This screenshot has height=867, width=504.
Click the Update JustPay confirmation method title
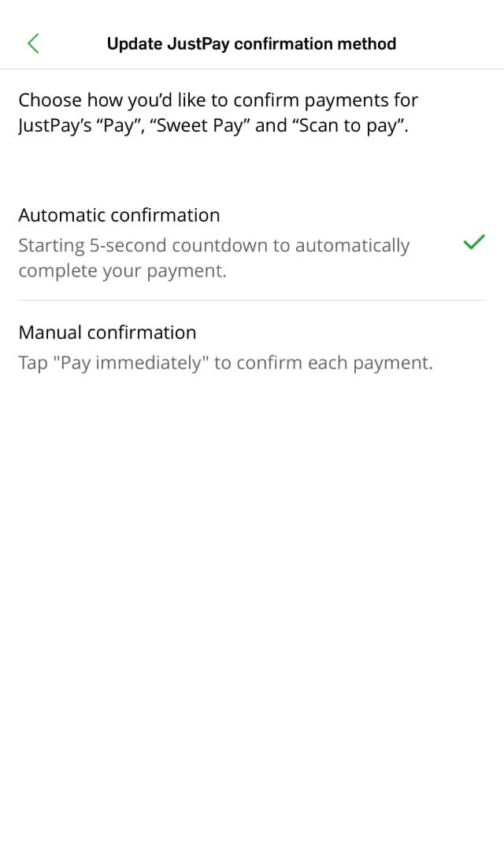pyautogui.click(x=251, y=43)
